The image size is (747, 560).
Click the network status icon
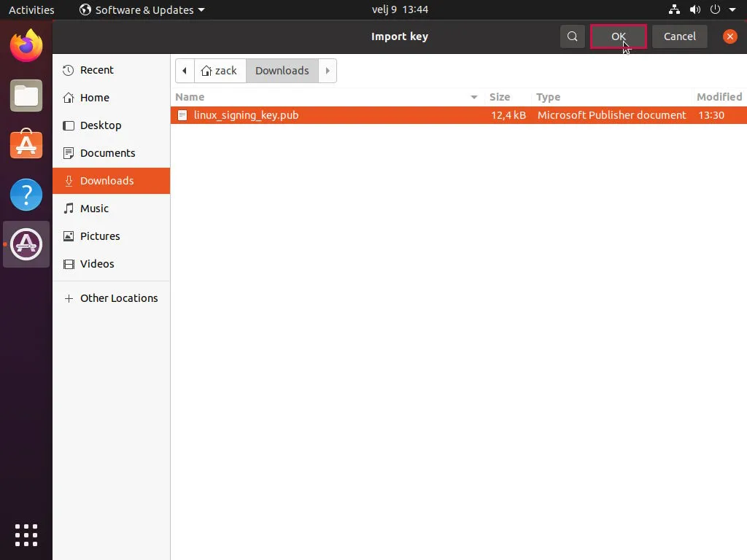click(x=674, y=9)
